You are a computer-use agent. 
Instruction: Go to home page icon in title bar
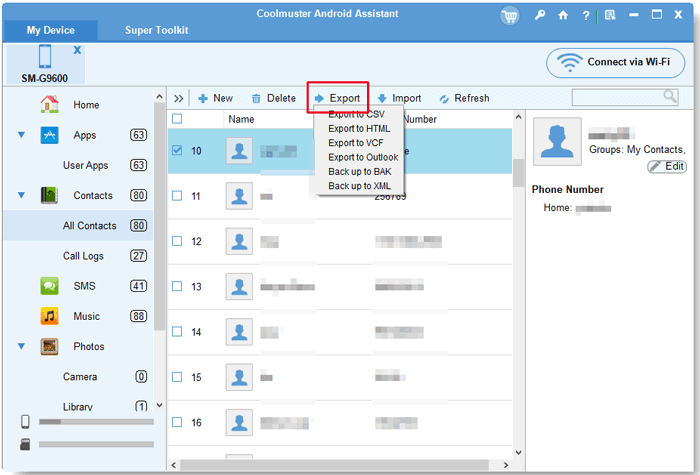click(563, 15)
